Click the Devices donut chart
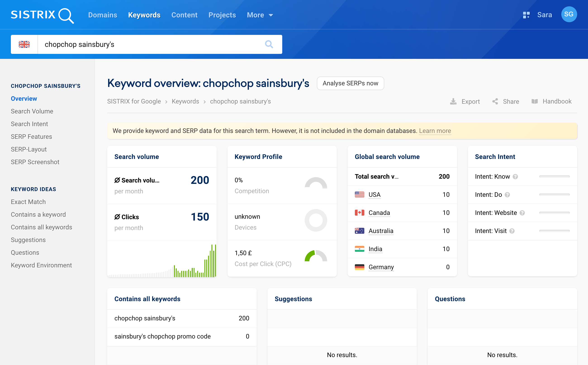Image resolution: width=588 pixels, height=365 pixels. pos(316,220)
